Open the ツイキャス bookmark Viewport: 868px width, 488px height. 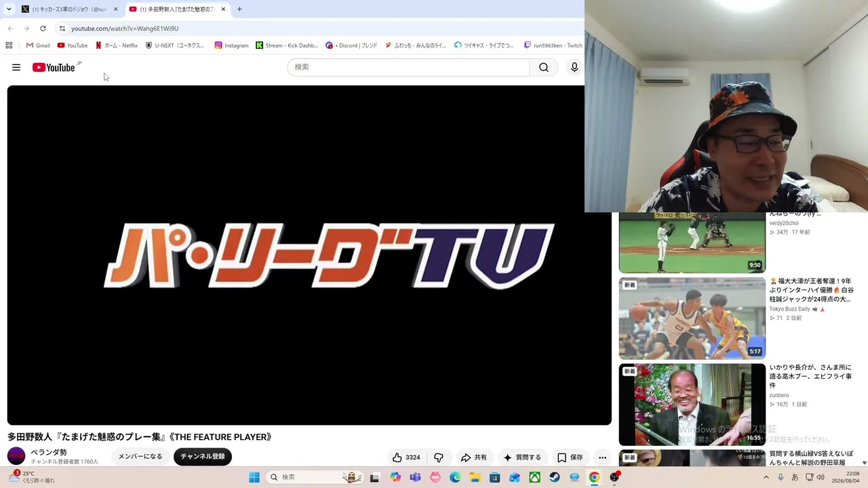[x=484, y=45]
